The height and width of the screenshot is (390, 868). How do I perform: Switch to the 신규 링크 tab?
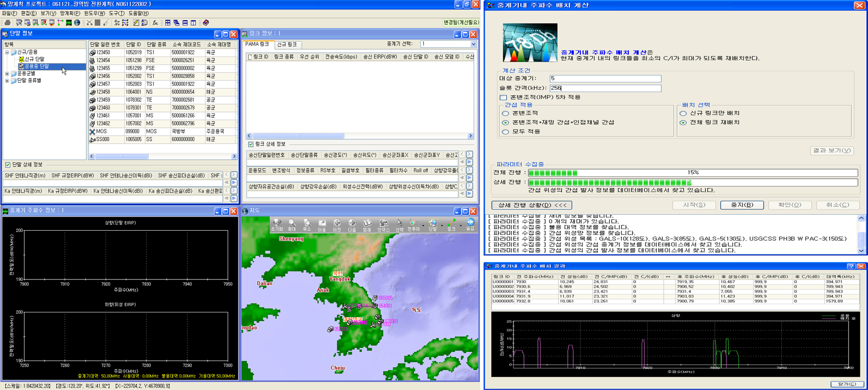[x=287, y=45]
